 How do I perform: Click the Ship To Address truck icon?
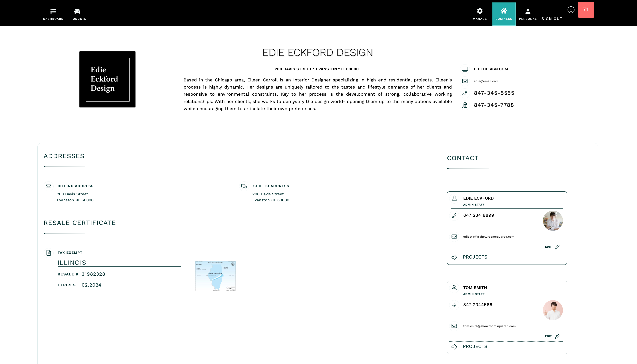tap(244, 186)
